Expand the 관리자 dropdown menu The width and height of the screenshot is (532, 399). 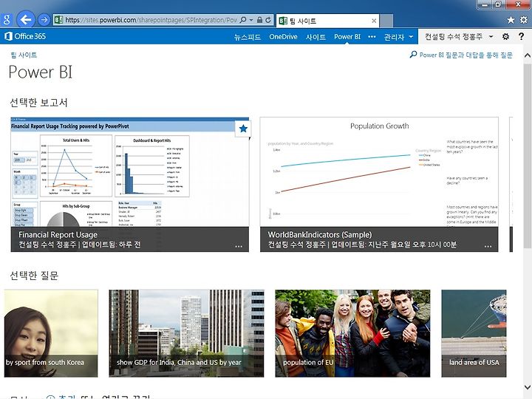[398, 37]
